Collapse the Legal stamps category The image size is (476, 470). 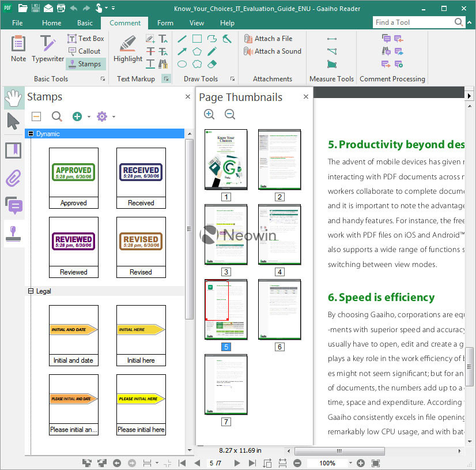[31, 291]
